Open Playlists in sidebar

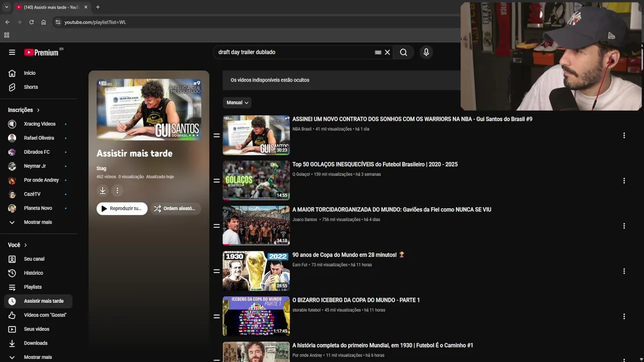click(38, 287)
